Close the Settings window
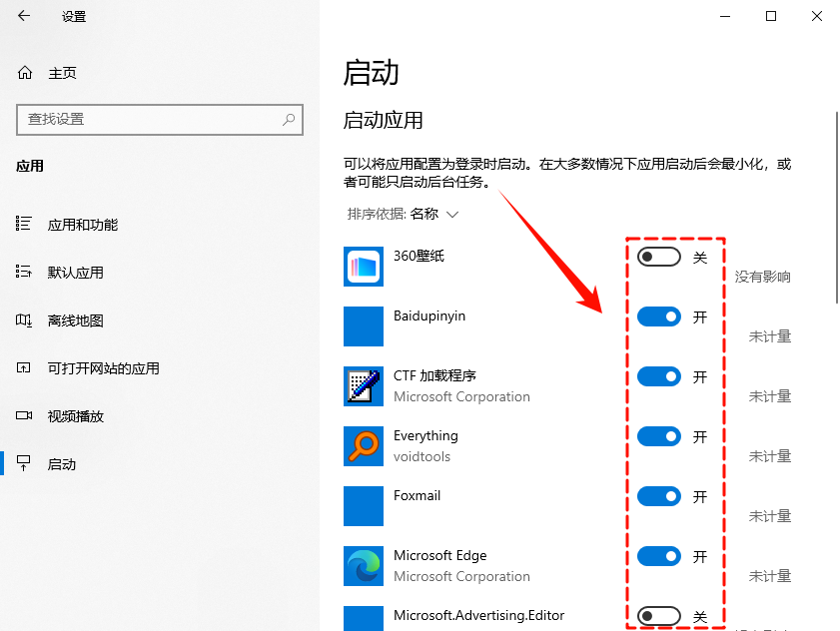This screenshot has width=840, height=631. click(x=816, y=16)
